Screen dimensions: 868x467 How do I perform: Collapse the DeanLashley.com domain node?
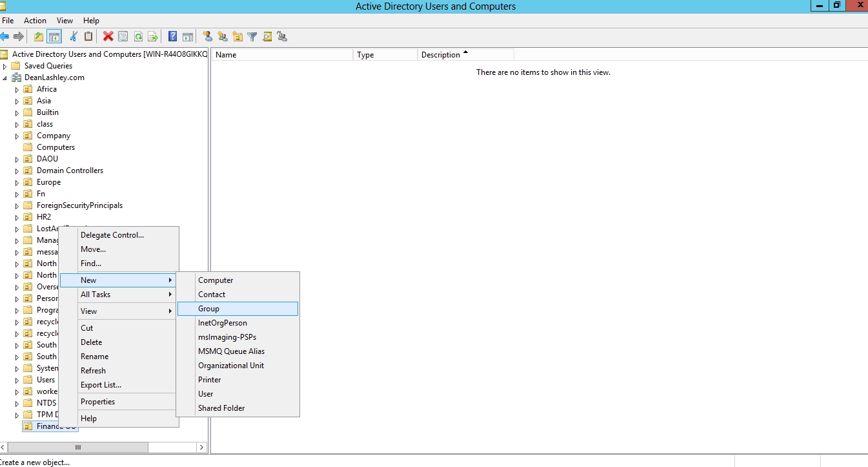(5, 78)
